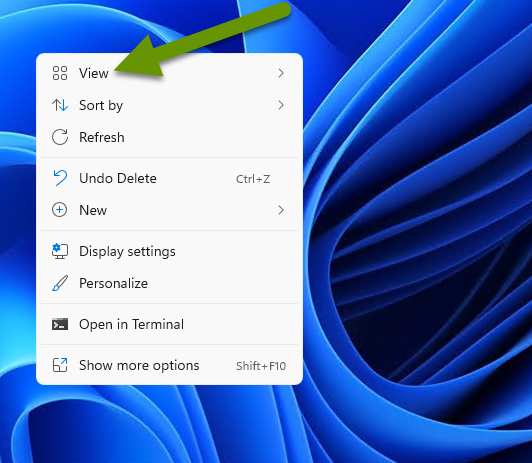532x463 pixels.
Task: Click the Sort by arrows icon
Action: [60, 105]
